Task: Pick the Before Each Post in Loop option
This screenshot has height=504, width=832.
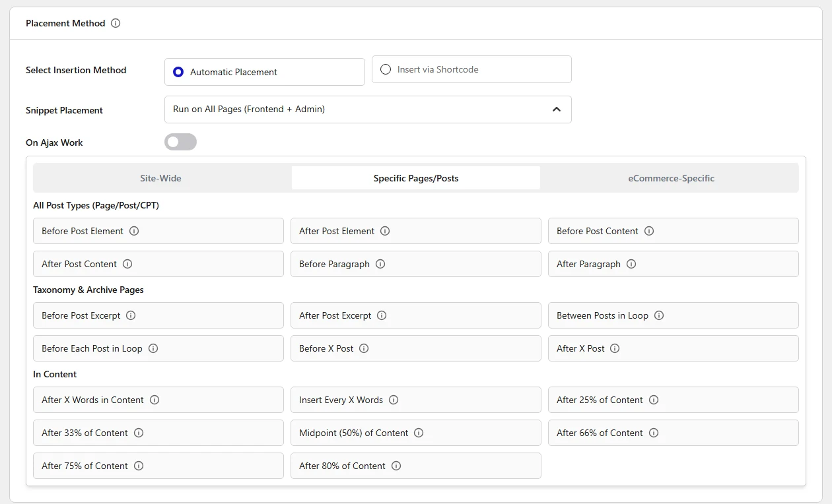Action: click(158, 348)
